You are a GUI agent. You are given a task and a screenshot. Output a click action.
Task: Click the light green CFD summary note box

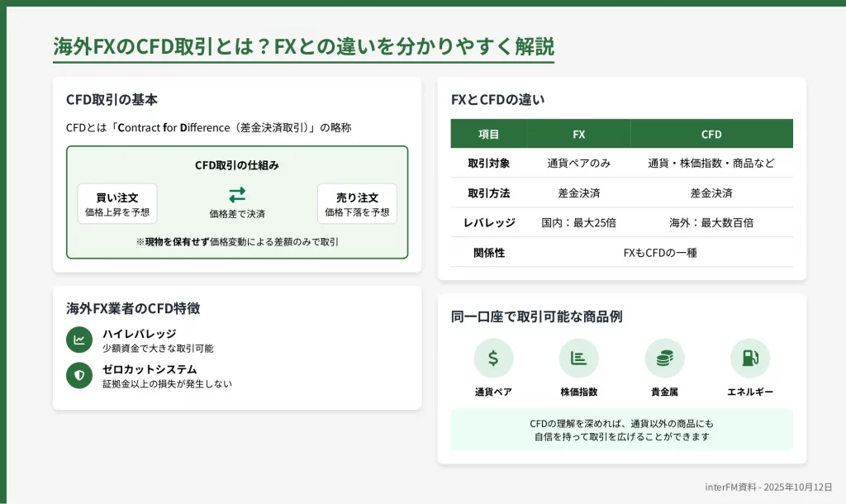point(621,430)
